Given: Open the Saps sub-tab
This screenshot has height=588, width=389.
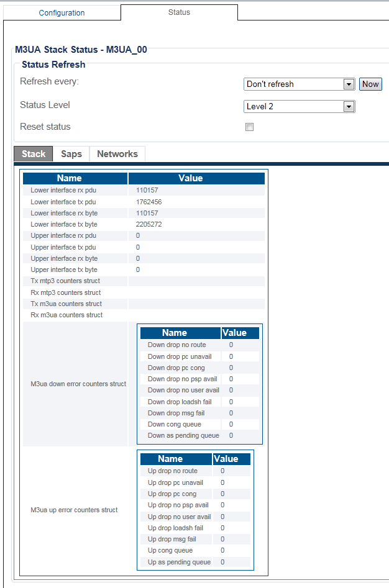Looking at the screenshot, I should [x=71, y=154].
